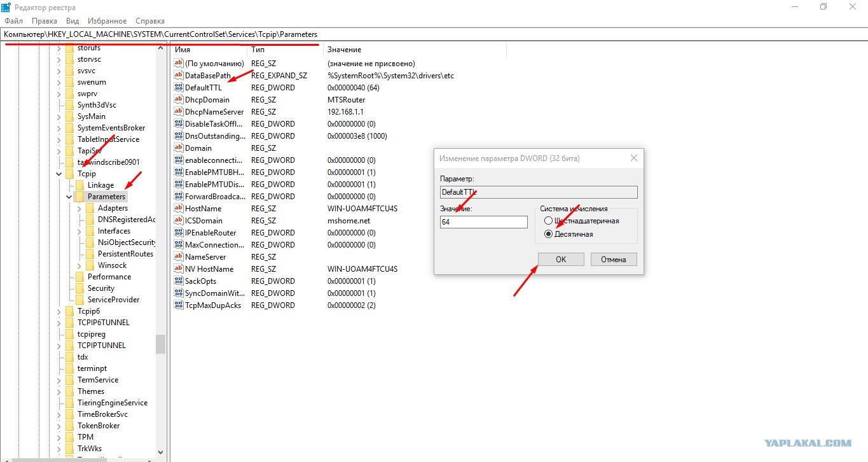This screenshot has width=868, height=462.
Task: Confirm the DWORD dialog with OK
Action: point(560,259)
